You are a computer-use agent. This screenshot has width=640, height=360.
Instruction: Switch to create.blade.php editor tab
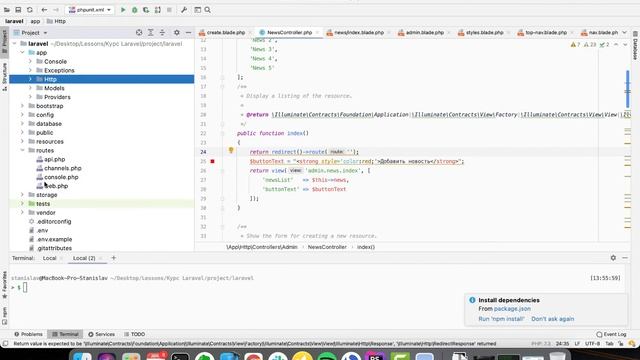click(225, 32)
